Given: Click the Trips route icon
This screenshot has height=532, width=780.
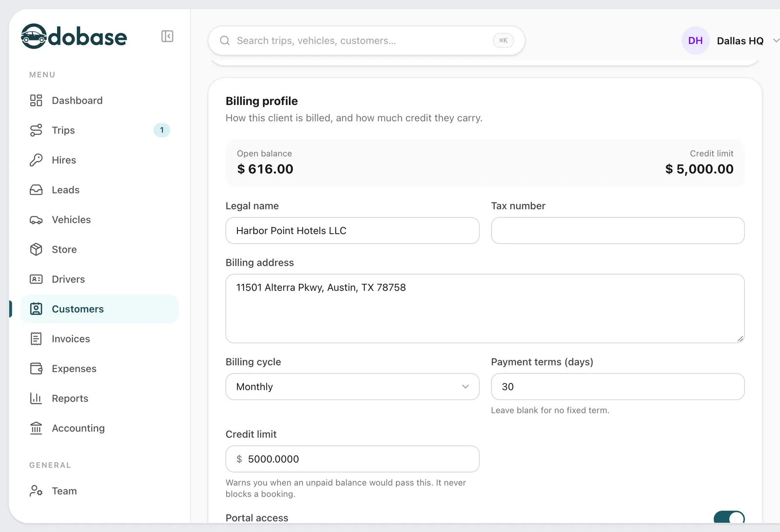Looking at the screenshot, I should pyautogui.click(x=36, y=130).
